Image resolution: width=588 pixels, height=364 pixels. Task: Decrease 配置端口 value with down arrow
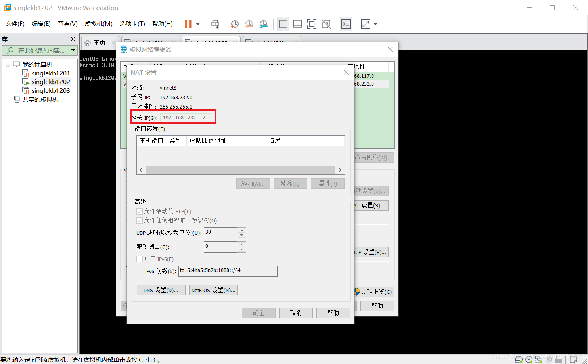tap(242, 249)
